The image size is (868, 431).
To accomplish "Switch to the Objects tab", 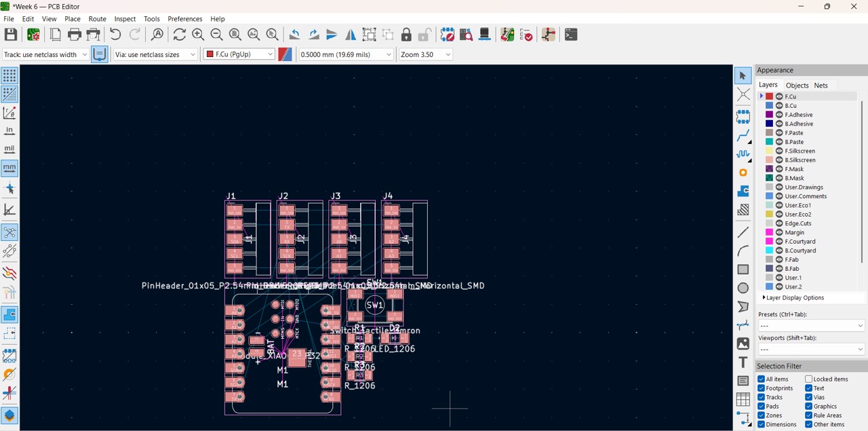I will pyautogui.click(x=797, y=86).
